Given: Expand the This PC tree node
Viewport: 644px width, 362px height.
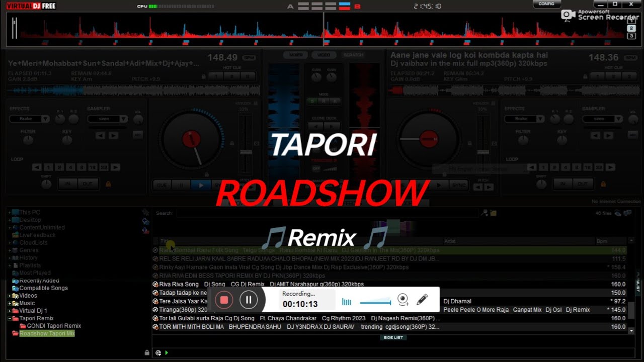Looking at the screenshot, I should [10, 212].
